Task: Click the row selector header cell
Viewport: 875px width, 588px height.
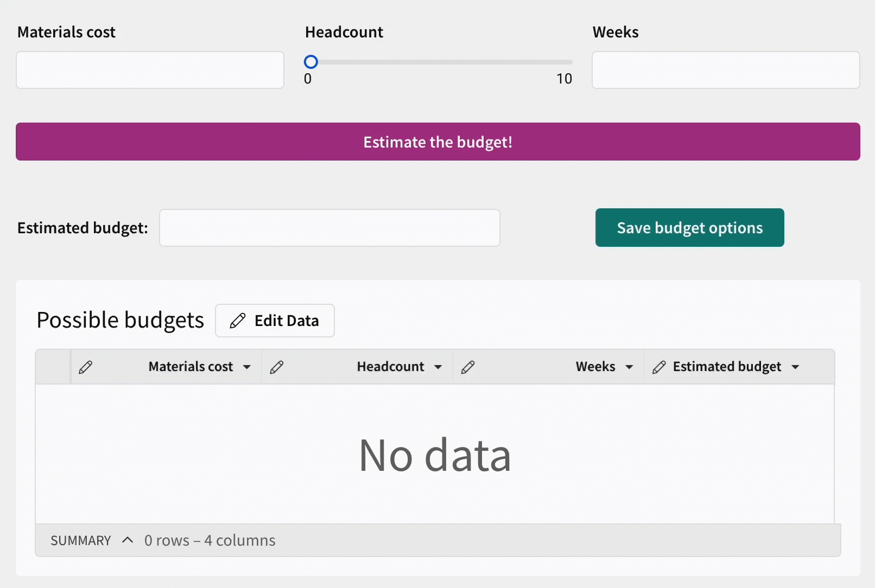Action: pos(53,367)
